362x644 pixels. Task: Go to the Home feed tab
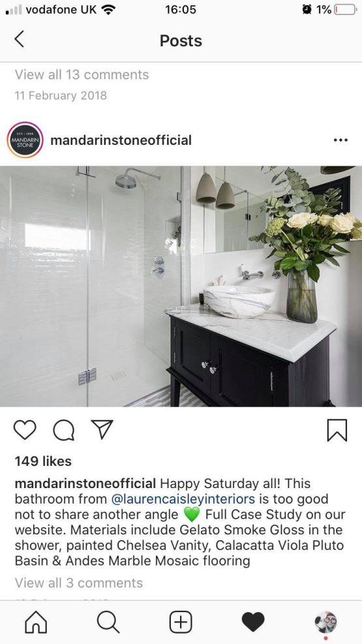(36, 622)
